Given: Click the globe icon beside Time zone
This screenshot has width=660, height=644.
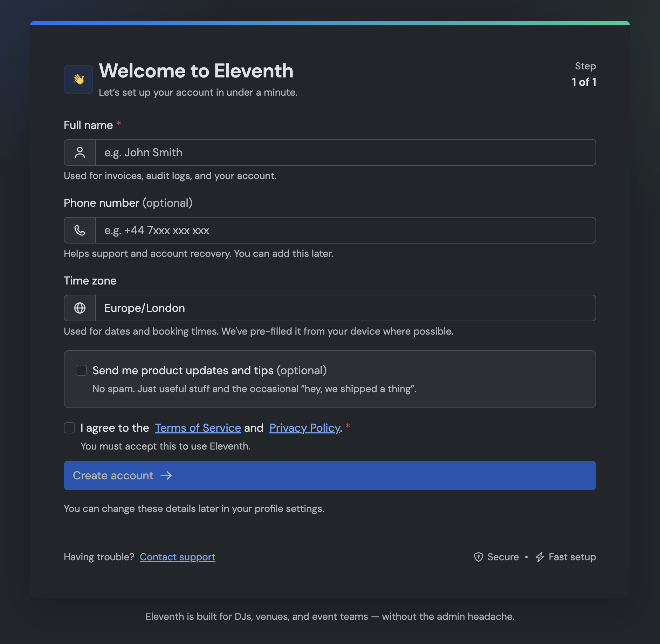Looking at the screenshot, I should coord(80,308).
